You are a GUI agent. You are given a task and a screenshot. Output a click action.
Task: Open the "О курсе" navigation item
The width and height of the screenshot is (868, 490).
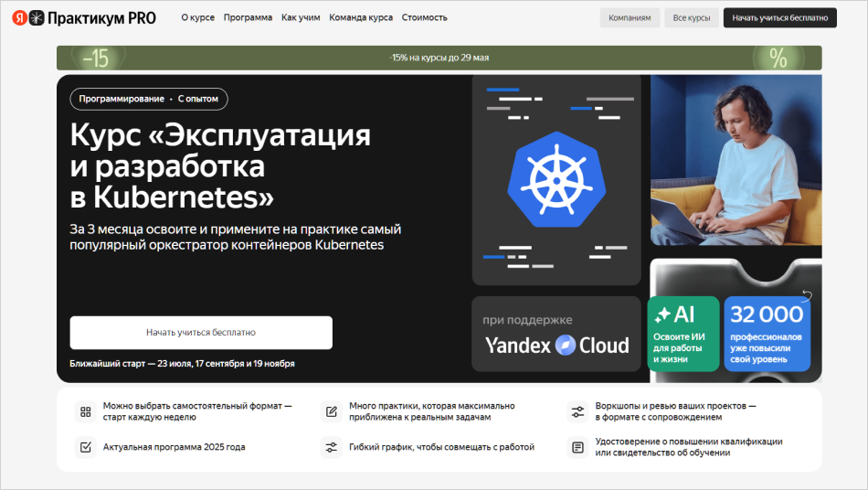pos(197,17)
